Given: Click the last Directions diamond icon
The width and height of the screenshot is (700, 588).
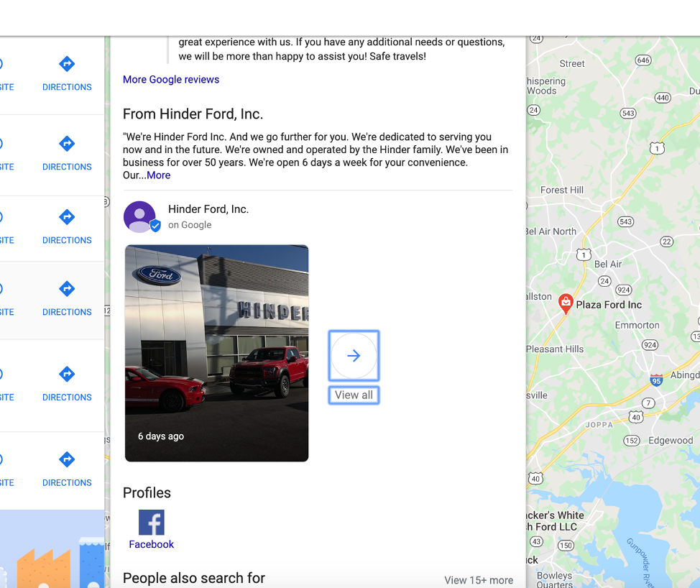Looking at the screenshot, I should point(67,459).
